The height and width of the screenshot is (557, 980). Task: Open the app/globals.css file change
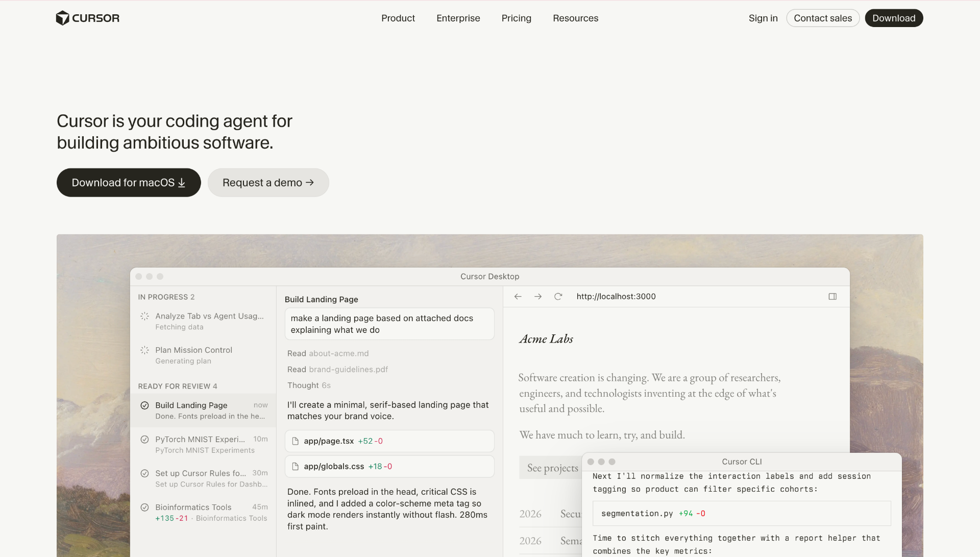(x=389, y=466)
